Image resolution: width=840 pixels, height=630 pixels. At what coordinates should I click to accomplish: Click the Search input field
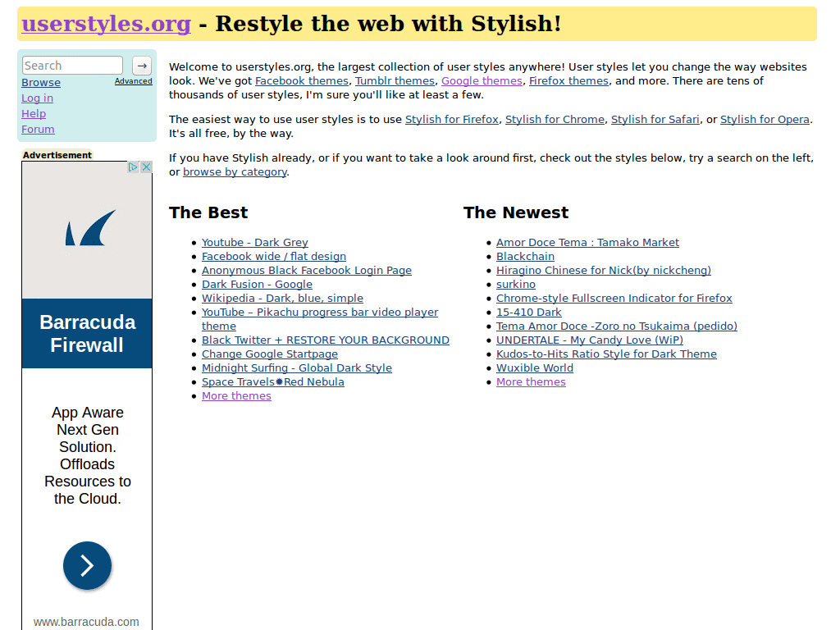click(72, 66)
